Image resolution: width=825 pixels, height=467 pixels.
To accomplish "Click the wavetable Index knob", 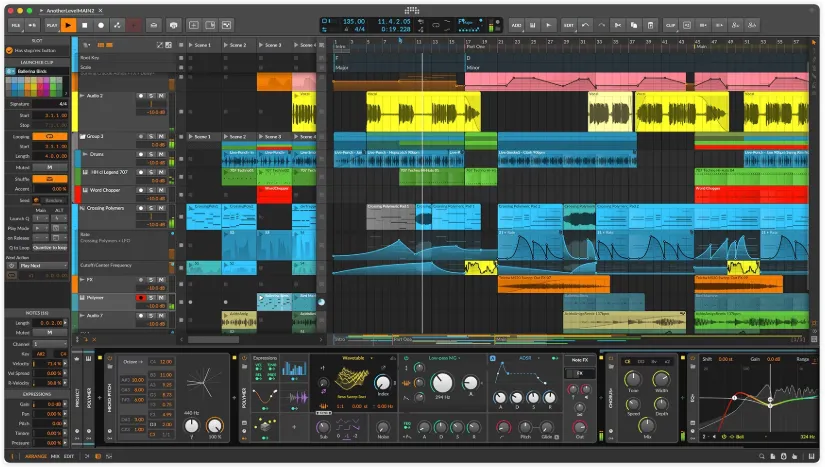I will (x=383, y=383).
